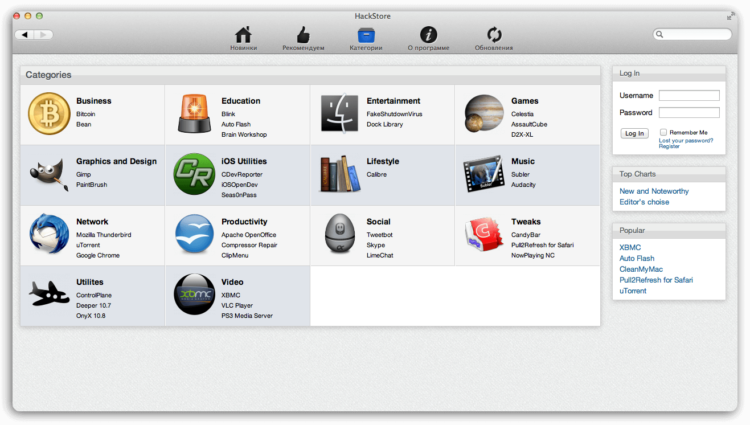Open Auto Flash in the Popular list
This screenshot has height=425, width=750.
point(637,258)
